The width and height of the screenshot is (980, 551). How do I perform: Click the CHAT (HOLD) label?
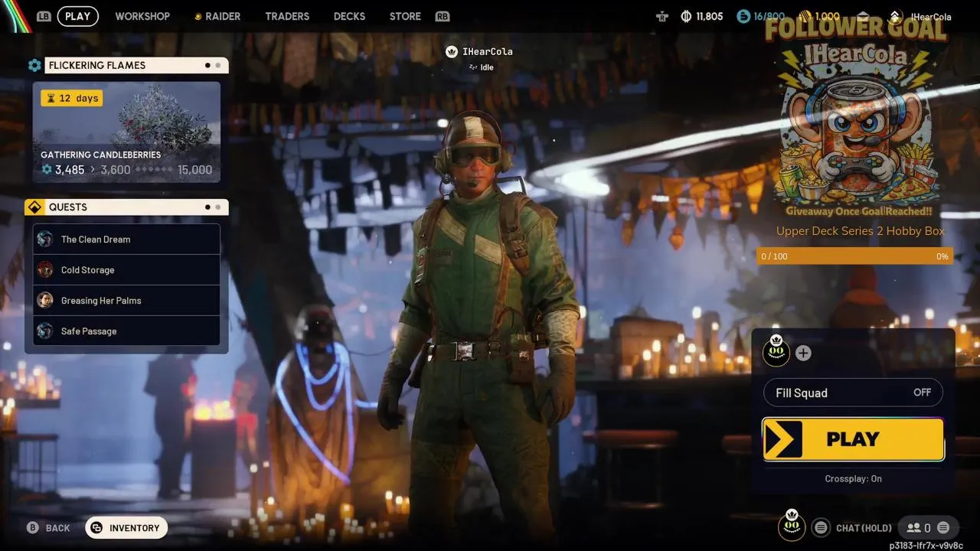864,528
